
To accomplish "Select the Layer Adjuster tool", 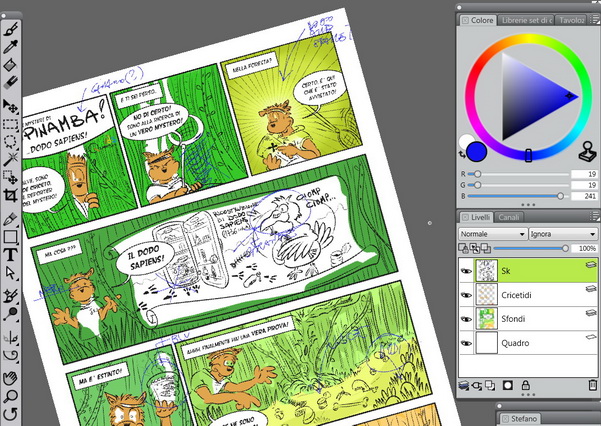I will pyautogui.click(x=11, y=106).
